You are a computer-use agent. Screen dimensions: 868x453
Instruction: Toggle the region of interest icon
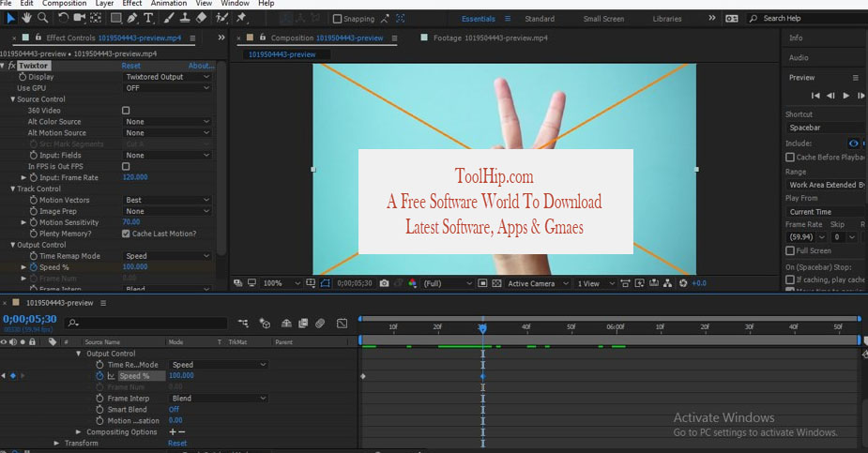[482, 283]
